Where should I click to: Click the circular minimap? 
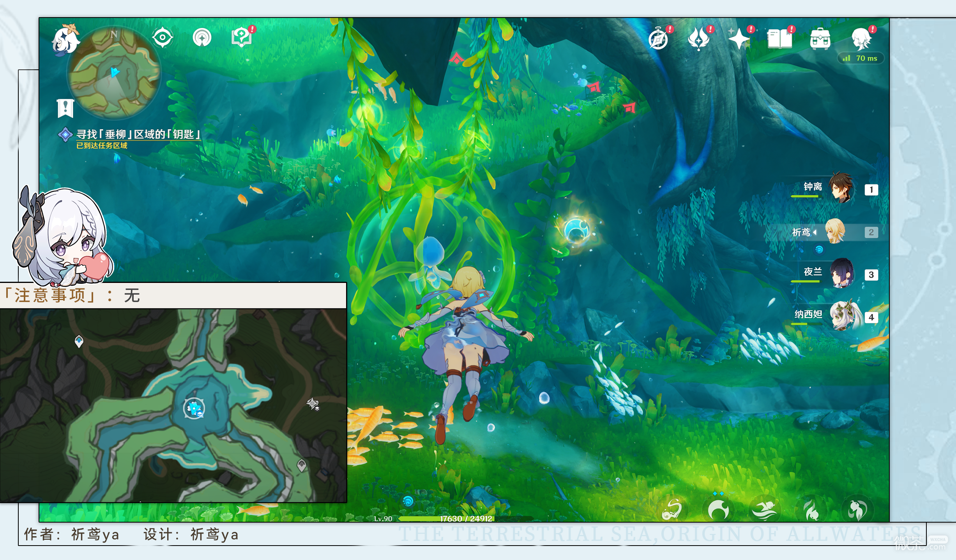pyautogui.click(x=114, y=73)
